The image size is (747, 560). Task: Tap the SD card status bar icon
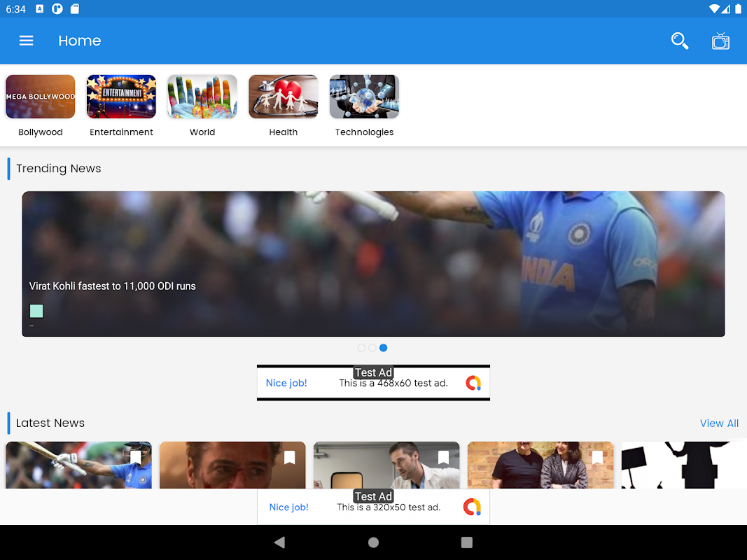point(75,9)
